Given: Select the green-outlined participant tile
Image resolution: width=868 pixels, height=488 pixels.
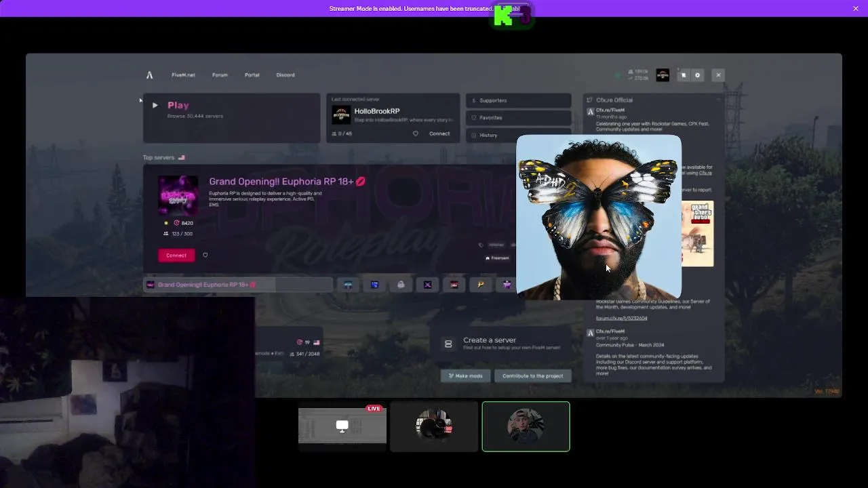Looking at the screenshot, I should 526,426.
